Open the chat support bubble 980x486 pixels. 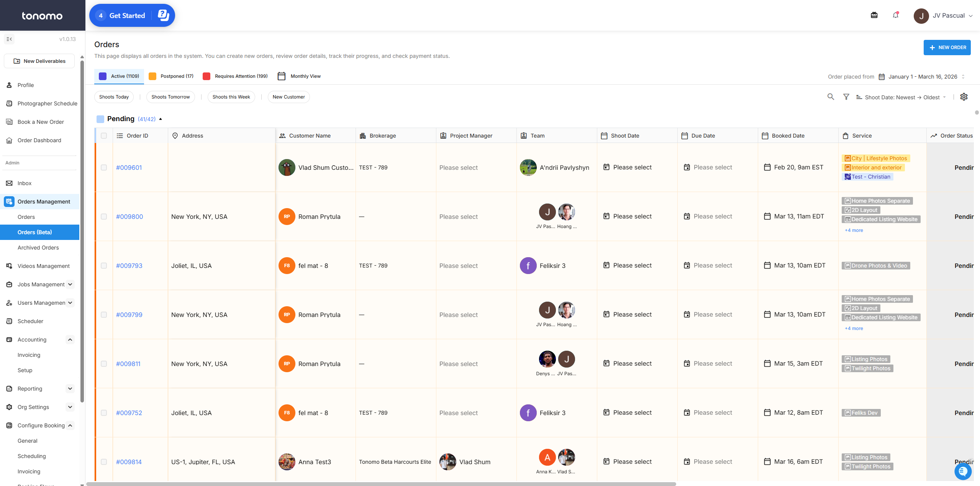tap(963, 471)
